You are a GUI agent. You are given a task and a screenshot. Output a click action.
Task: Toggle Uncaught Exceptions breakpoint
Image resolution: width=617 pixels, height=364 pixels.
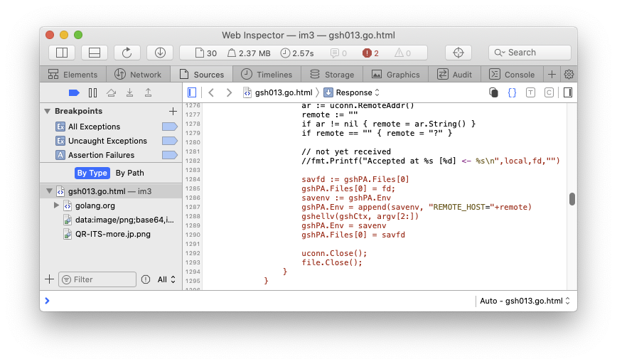tap(169, 141)
